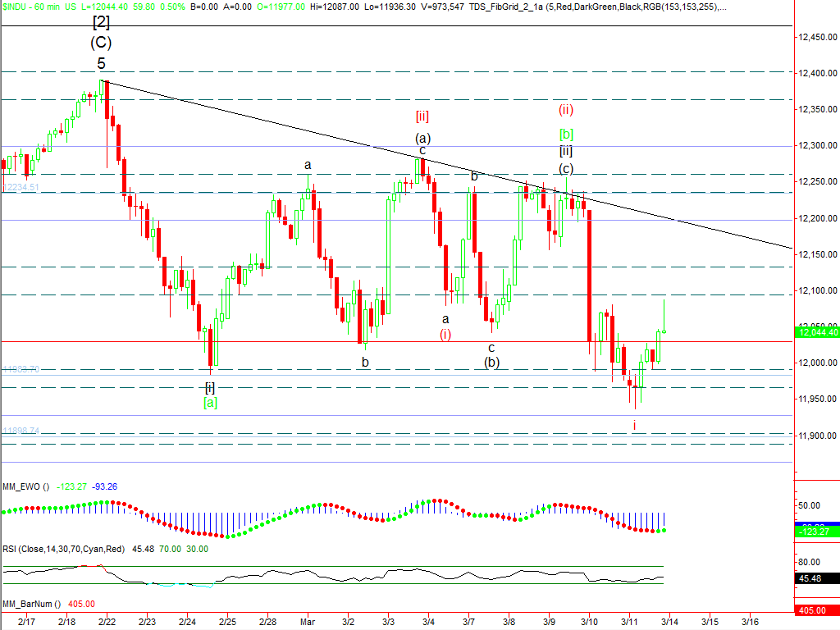The height and width of the screenshot is (630, 840).
Task: Select the 12,450 price axis label
Action: pos(815,37)
